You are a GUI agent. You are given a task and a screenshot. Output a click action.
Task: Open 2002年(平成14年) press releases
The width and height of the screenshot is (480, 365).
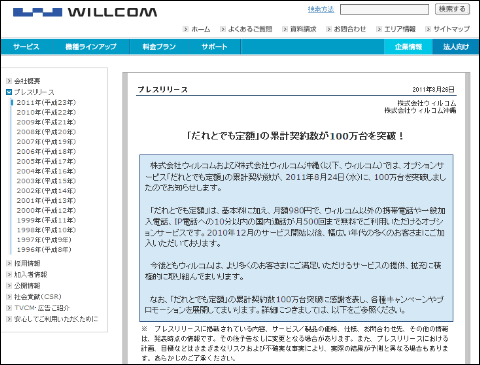[x=46, y=191]
